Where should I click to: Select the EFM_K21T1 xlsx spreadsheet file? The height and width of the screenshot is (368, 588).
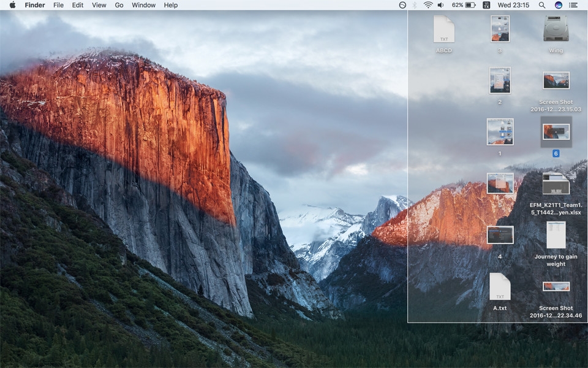[556, 184]
